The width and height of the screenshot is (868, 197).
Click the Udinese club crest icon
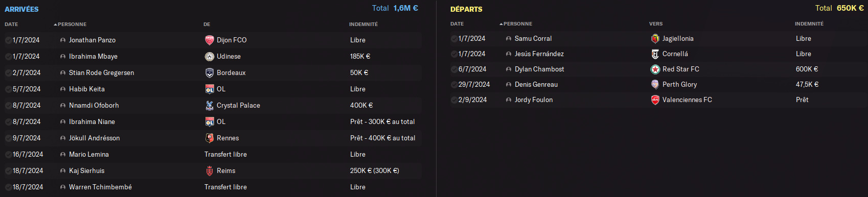click(209, 56)
